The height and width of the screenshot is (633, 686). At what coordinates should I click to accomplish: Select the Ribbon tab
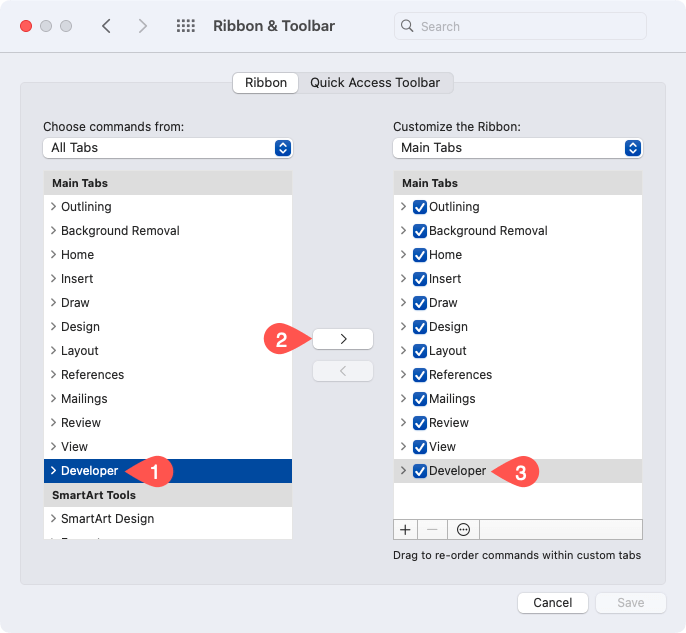pyautogui.click(x=266, y=82)
